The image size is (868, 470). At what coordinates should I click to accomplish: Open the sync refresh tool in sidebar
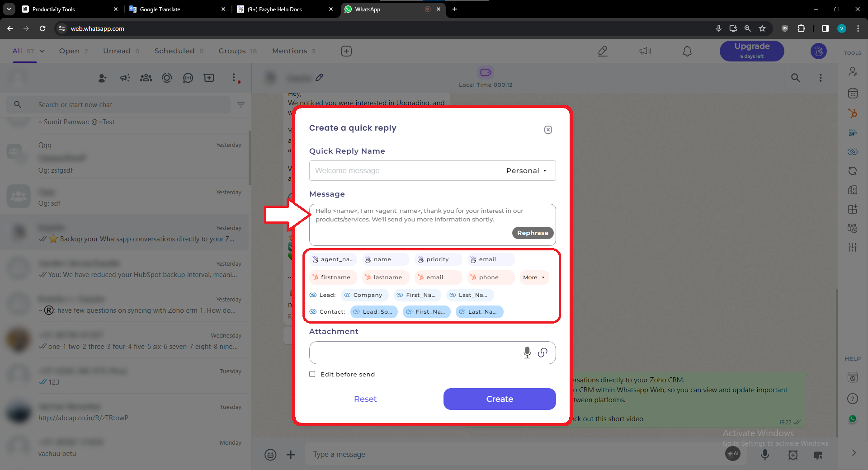click(853, 171)
